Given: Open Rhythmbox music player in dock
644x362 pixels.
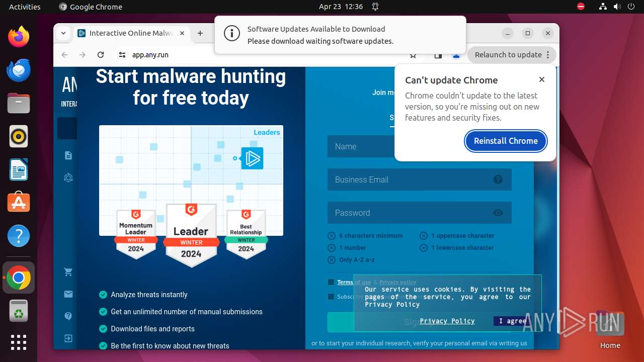Looking at the screenshot, I should 19,137.
